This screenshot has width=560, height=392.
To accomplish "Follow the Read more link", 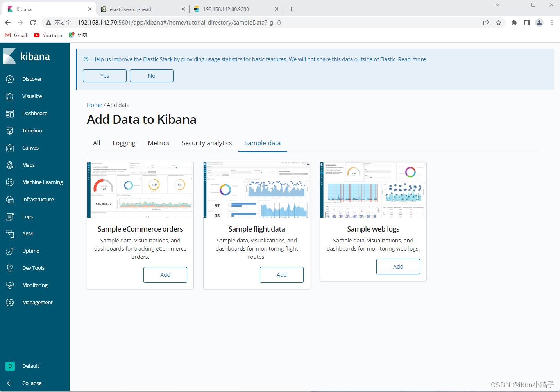I will click(x=412, y=59).
